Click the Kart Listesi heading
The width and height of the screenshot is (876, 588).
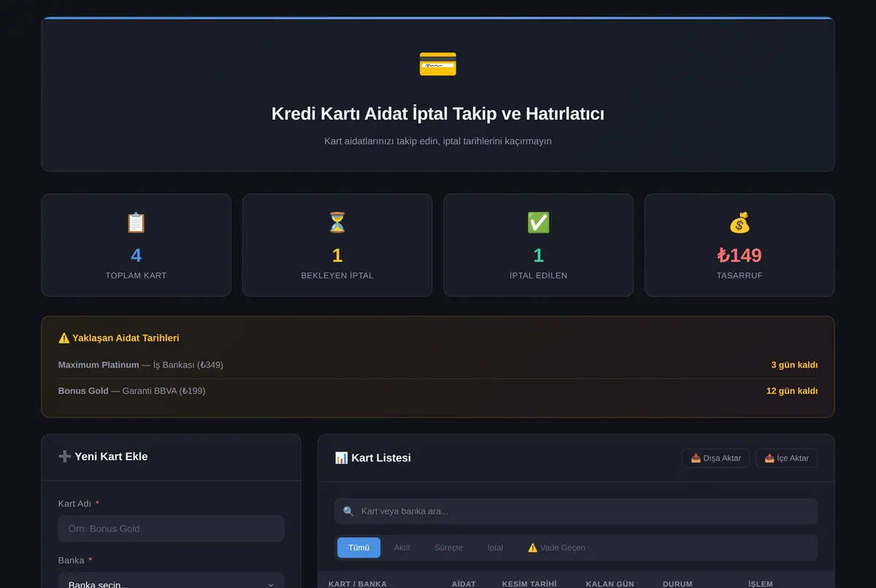pyautogui.click(x=373, y=458)
